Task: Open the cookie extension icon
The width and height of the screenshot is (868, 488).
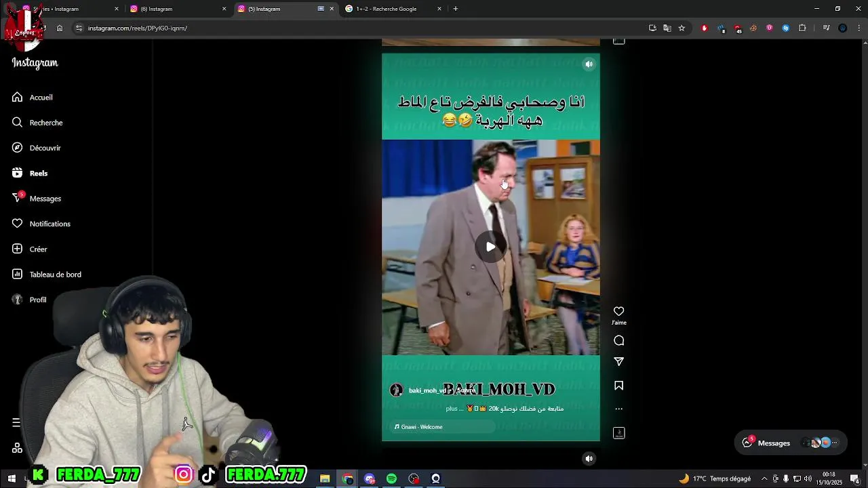Action: (x=753, y=28)
